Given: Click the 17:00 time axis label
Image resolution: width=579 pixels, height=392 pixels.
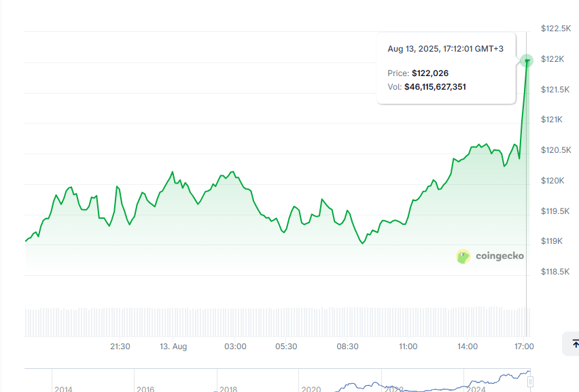Looking at the screenshot, I should click(524, 346).
